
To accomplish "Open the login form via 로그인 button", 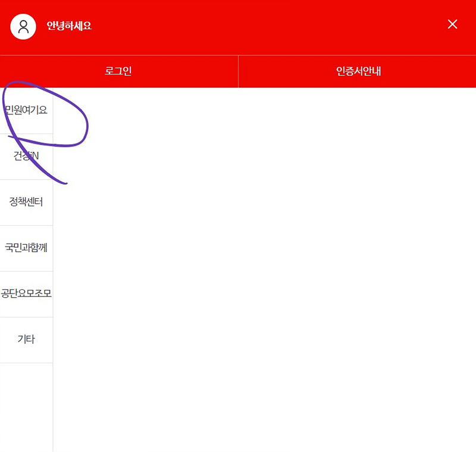I will 119,71.
